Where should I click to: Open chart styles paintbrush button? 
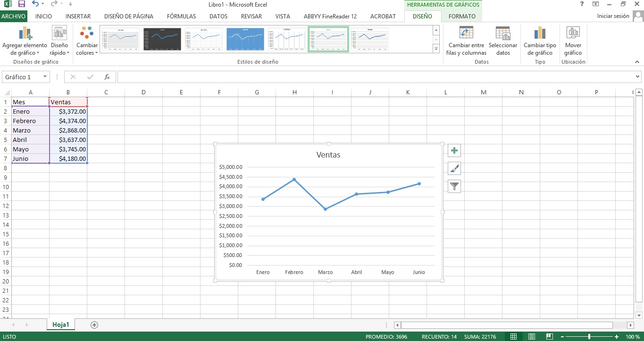point(454,168)
